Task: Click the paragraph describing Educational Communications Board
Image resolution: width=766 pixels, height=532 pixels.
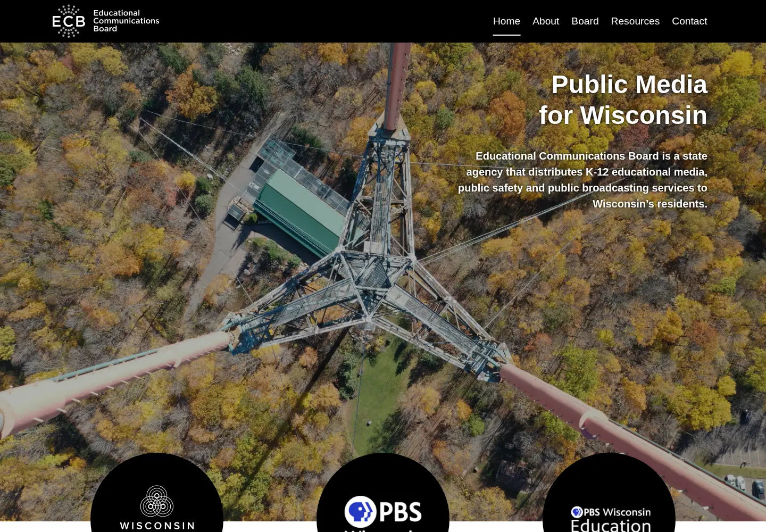Action: [x=582, y=180]
